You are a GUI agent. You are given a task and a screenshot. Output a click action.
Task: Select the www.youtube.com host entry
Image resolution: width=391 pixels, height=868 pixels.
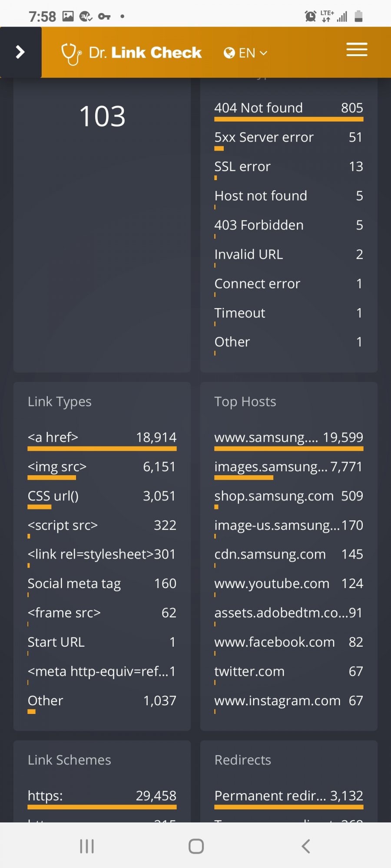coord(288,586)
